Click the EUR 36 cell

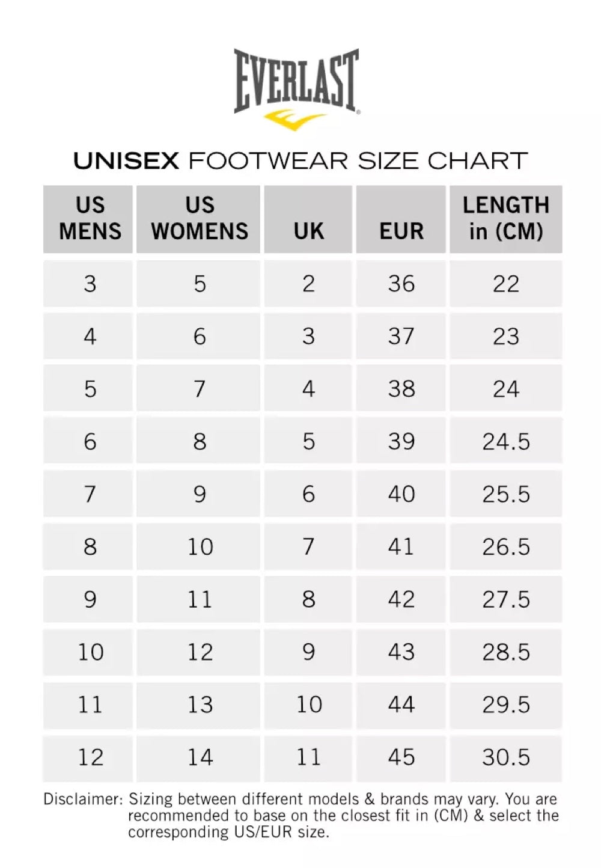401,284
